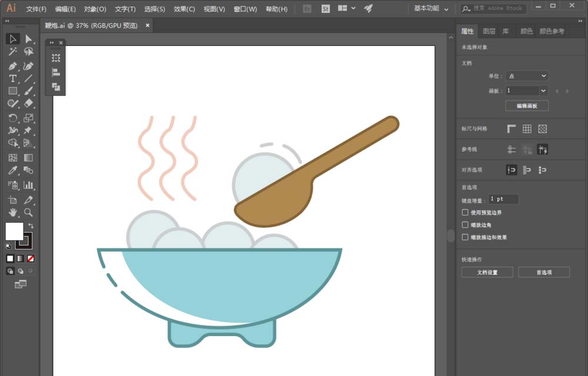Image resolution: width=588 pixels, height=376 pixels.
Task: Select the Zoom magnifier tool
Action: click(x=28, y=212)
